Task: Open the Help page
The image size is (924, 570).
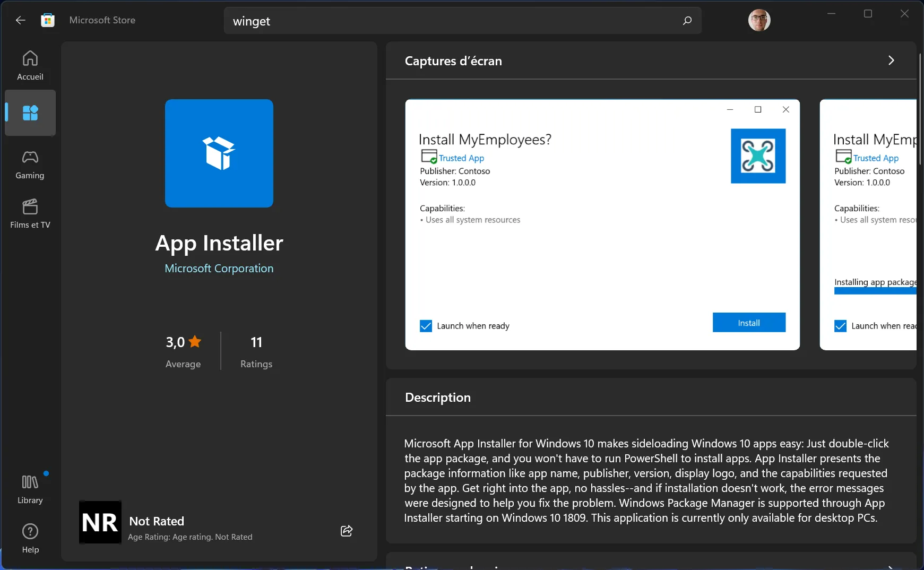Action: tap(30, 539)
